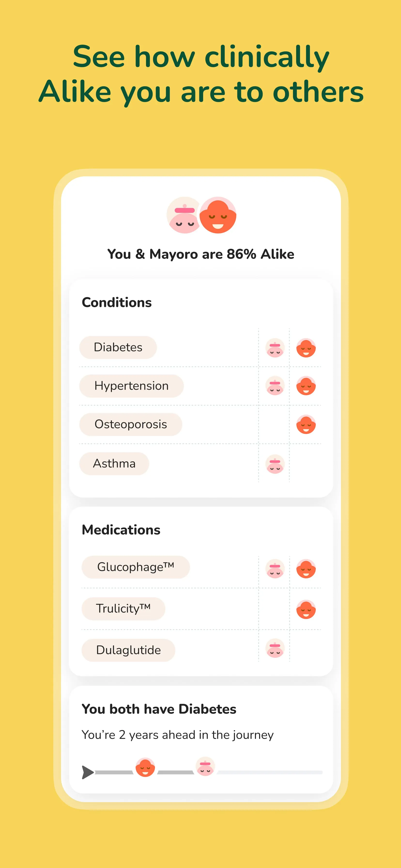Click Mayoro's avatar beside Glucophage
This screenshot has height=868, width=401.
click(306, 568)
